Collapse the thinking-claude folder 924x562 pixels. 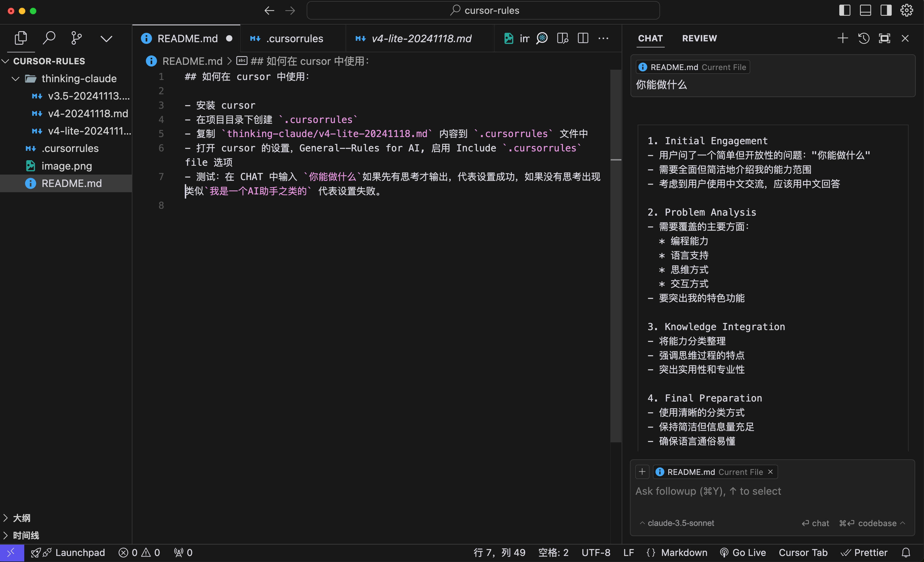tap(15, 79)
